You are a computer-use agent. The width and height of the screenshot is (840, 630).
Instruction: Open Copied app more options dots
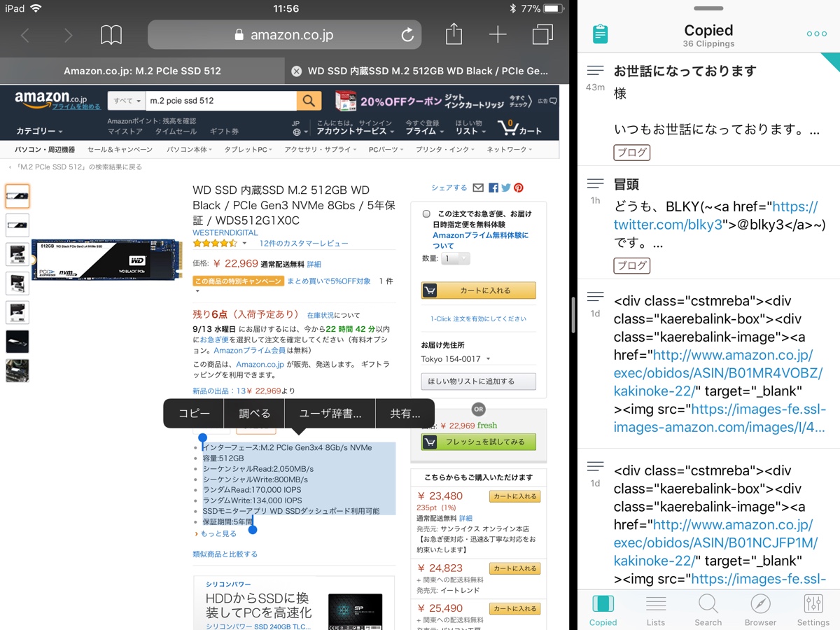[x=816, y=34]
